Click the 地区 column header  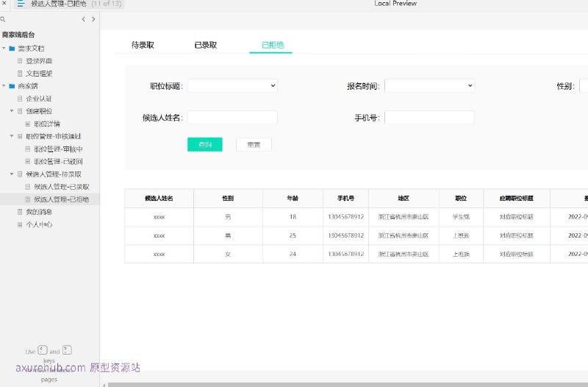click(x=404, y=198)
